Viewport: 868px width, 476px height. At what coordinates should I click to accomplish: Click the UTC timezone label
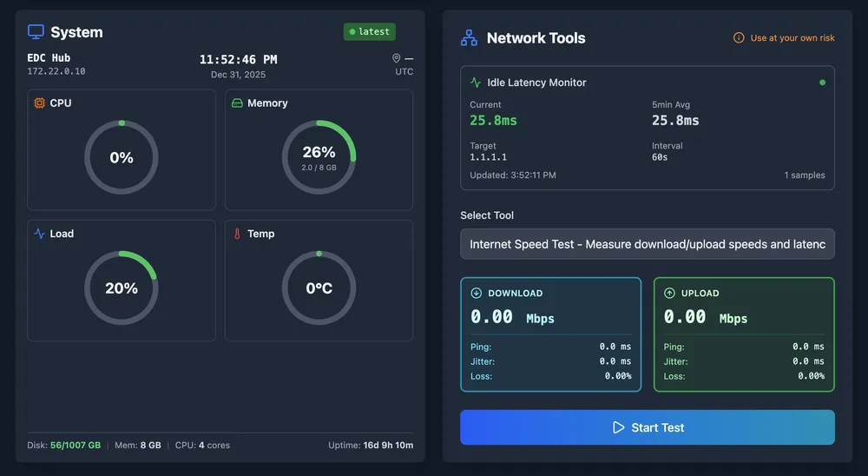point(404,71)
